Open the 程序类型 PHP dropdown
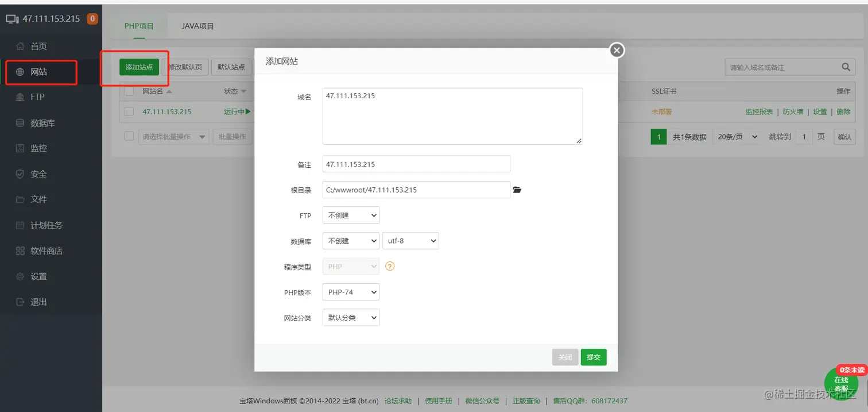The height and width of the screenshot is (412, 868). coord(351,267)
